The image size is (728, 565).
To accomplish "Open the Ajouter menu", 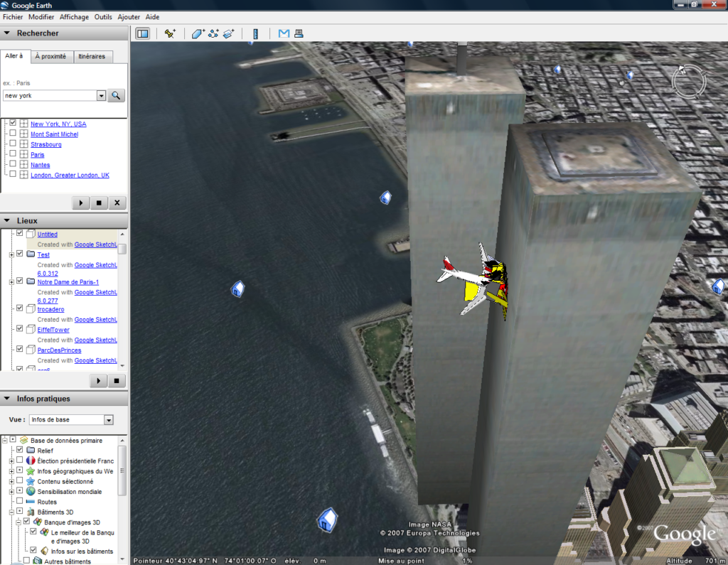I will click(129, 17).
